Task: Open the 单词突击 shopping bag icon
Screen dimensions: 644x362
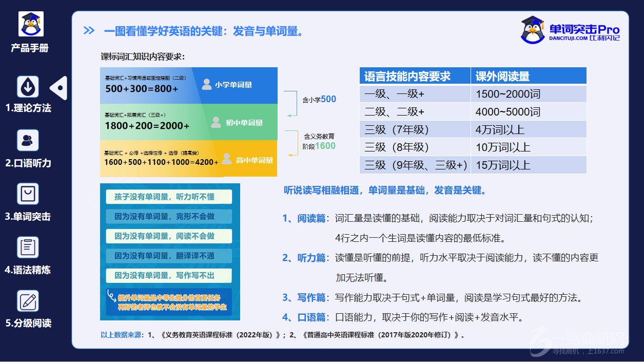Action: [x=28, y=194]
